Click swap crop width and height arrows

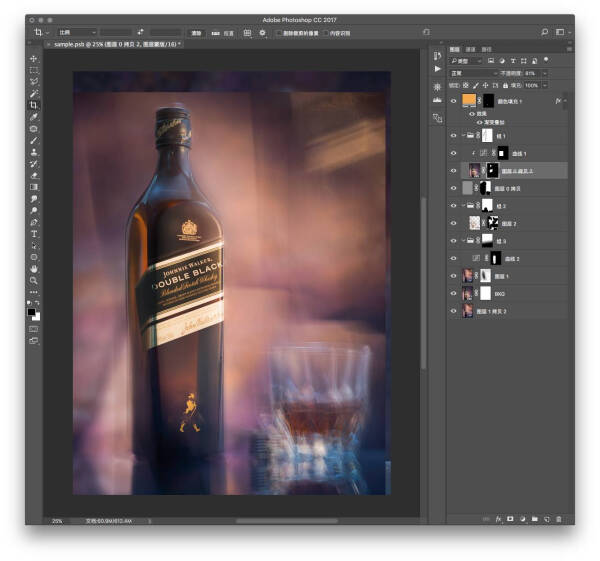click(140, 33)
